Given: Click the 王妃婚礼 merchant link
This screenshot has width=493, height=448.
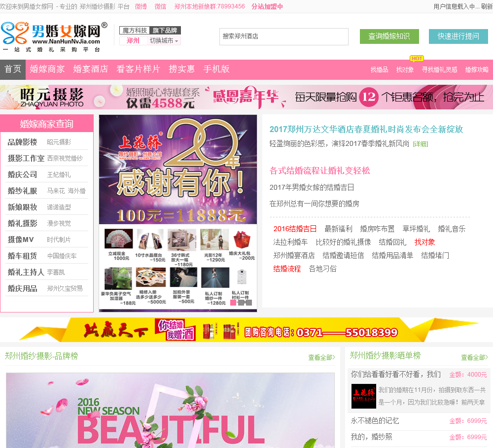Looking at the screenshot, I should 59,174.
